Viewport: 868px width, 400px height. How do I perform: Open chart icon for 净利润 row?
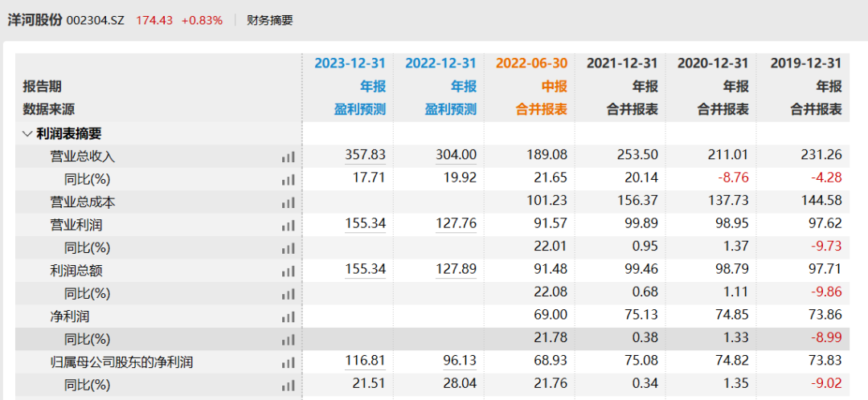coord(288,317)
